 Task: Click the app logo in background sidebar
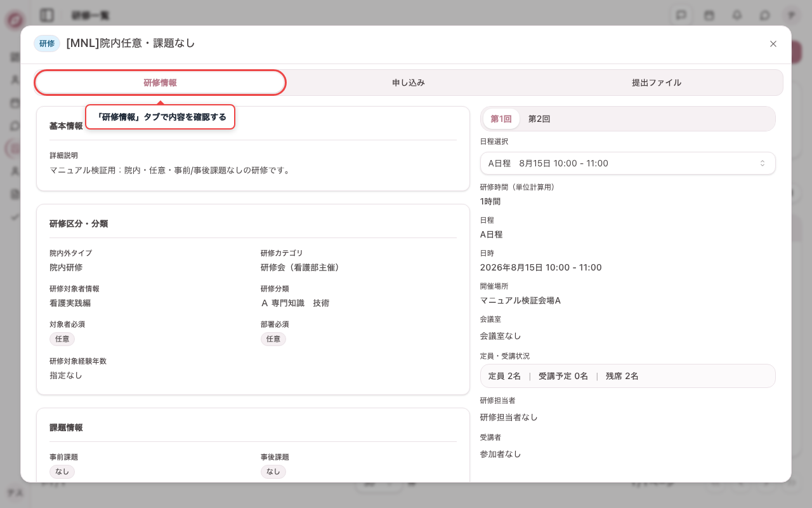click(15, 20)
